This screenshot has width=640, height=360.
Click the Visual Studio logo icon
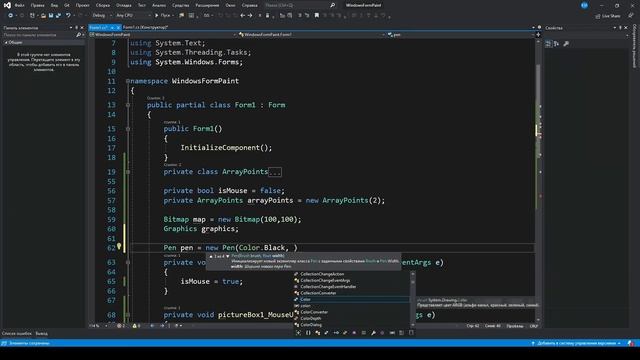tap(7, 5)
